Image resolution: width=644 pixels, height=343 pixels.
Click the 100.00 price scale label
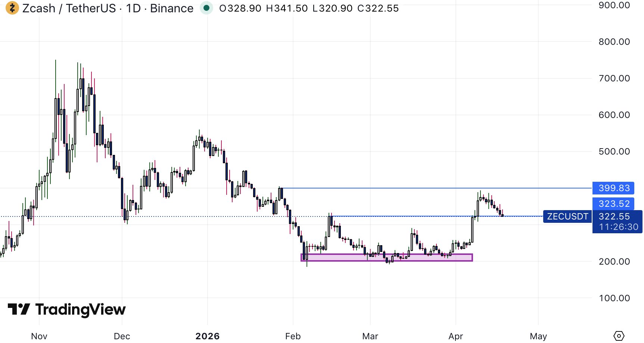pos(614,298)
